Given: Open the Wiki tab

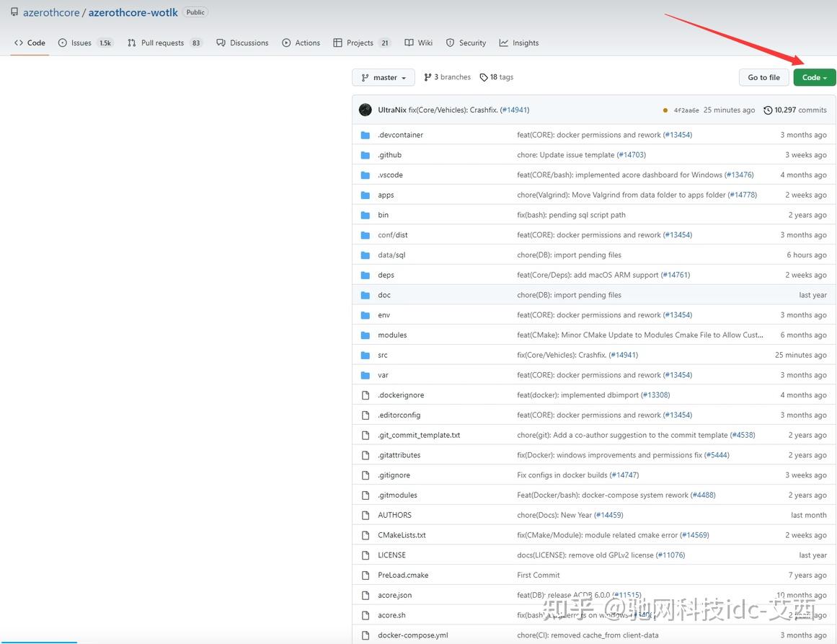Looking at the screenshot, I should pos(418,43).
